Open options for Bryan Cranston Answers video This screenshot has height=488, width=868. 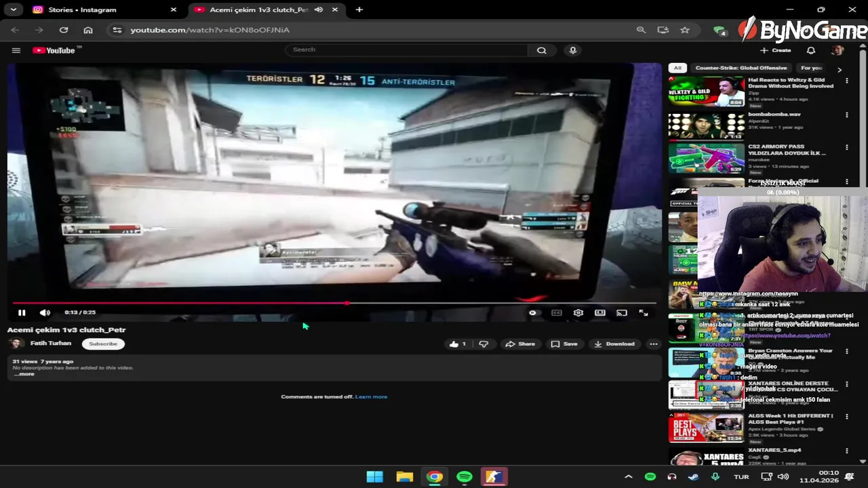(847, 351)
